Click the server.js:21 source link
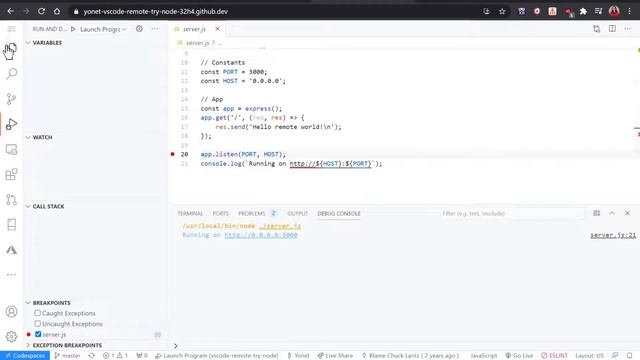This screenshot has height=360, width=640. [x=613, y=235]
